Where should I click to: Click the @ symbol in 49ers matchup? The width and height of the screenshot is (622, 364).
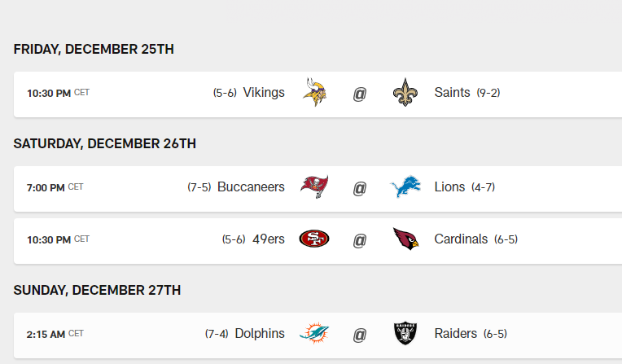coord(360,240)
